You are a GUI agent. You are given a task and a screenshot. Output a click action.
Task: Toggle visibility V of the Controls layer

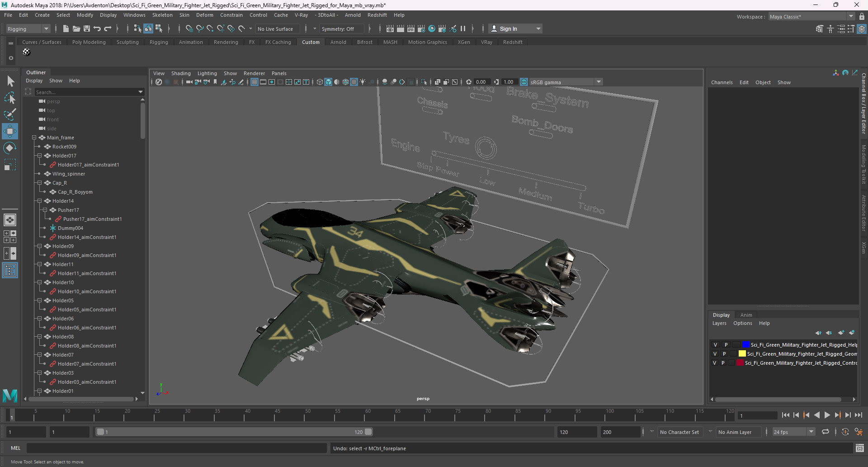pos(714,363)
